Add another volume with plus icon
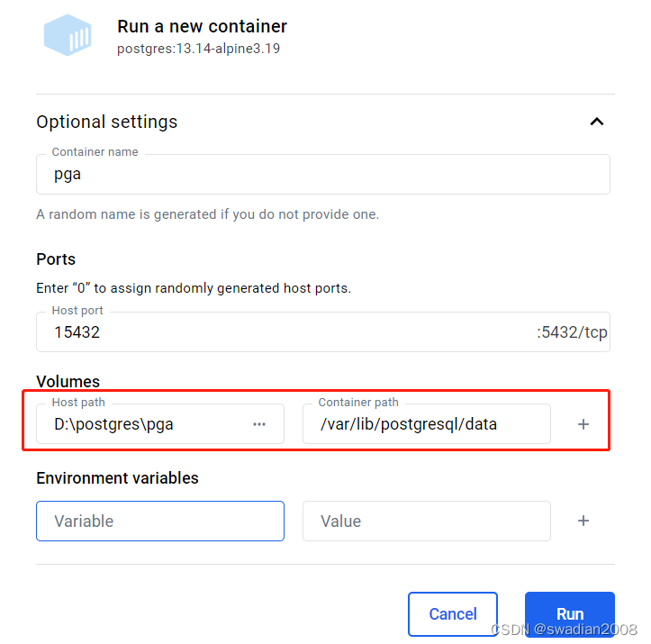Image resolution: width=651 pixels, height=644 pixels. tap(583, 424)
